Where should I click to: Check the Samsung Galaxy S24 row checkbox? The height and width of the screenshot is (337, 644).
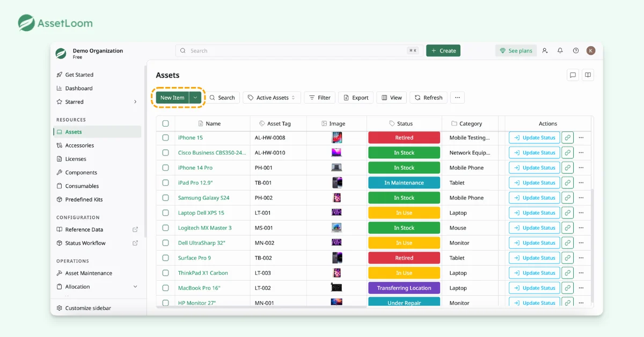point(165,198)
